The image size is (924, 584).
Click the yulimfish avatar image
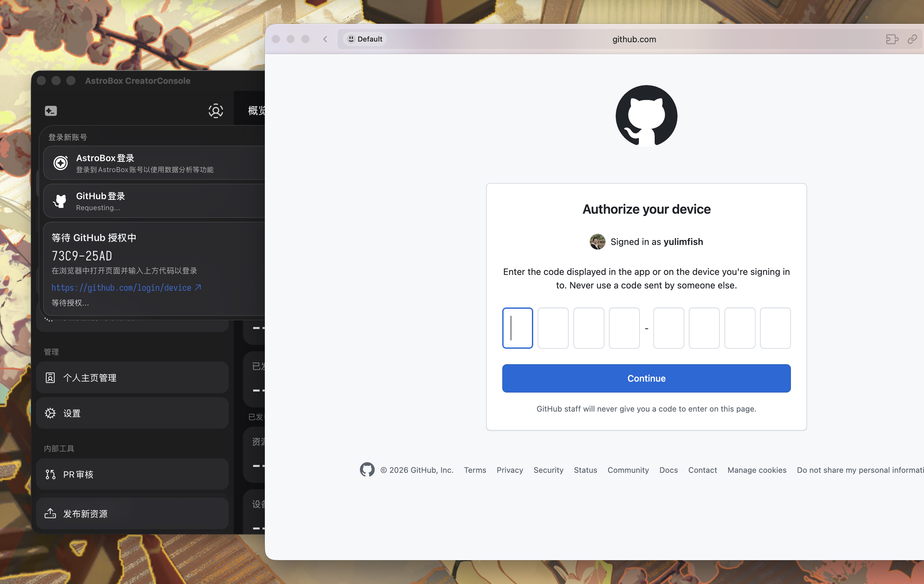pos(597,241)
